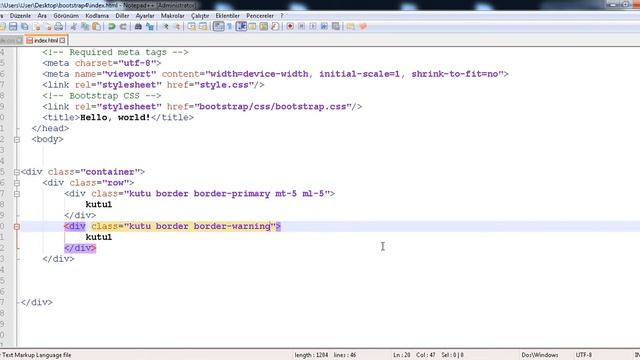This screenshot has width=640, height=360.
Task: Open the Düzenle menu
Action: [x=20, y=16]
